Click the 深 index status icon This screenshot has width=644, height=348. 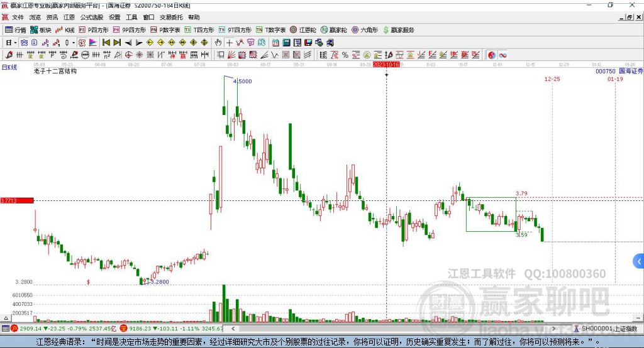coord(124,329)
